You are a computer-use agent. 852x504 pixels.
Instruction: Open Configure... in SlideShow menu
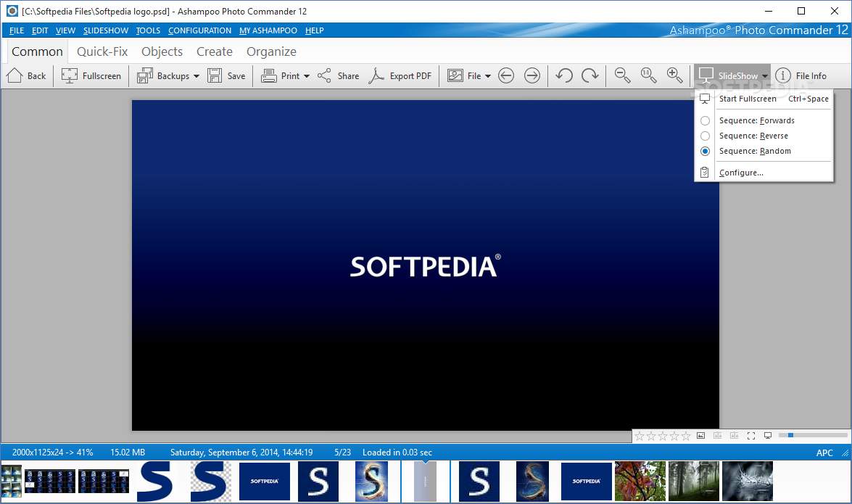coord(764,173)
